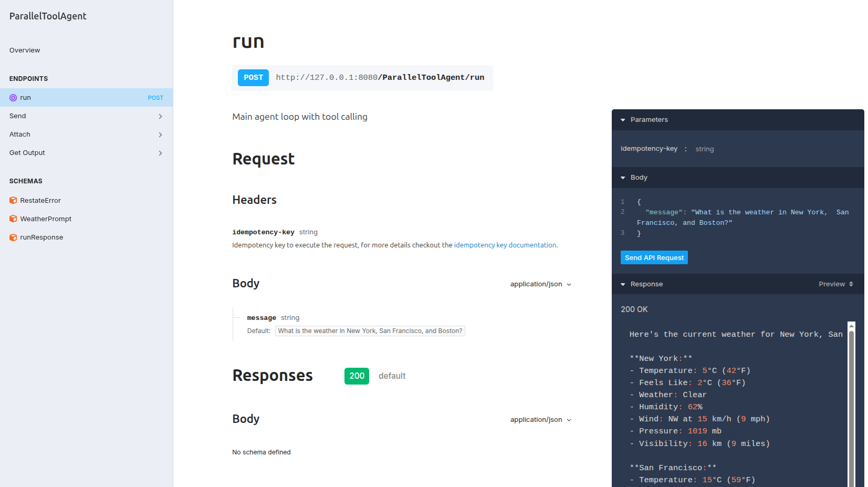Image resolution: width=868 pixels, height=487 pixels.
Task: Expand the Send endpoint group
Action: coord(160,116)
